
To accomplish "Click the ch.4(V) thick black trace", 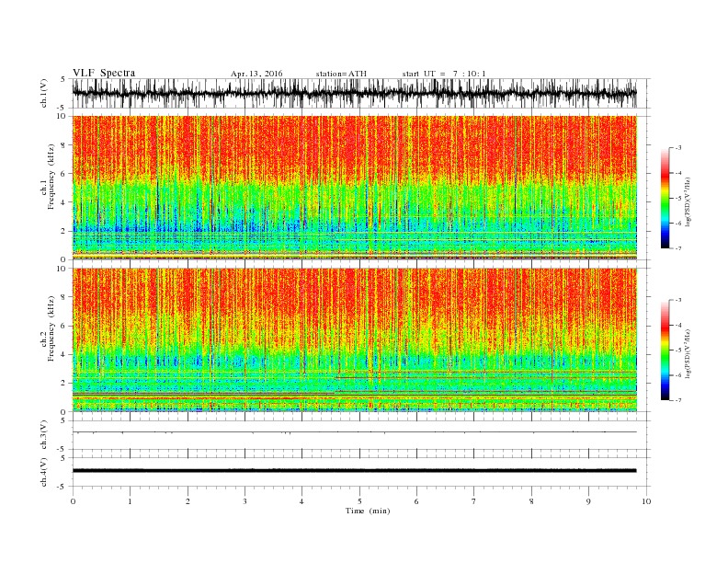I will (355, 471).
